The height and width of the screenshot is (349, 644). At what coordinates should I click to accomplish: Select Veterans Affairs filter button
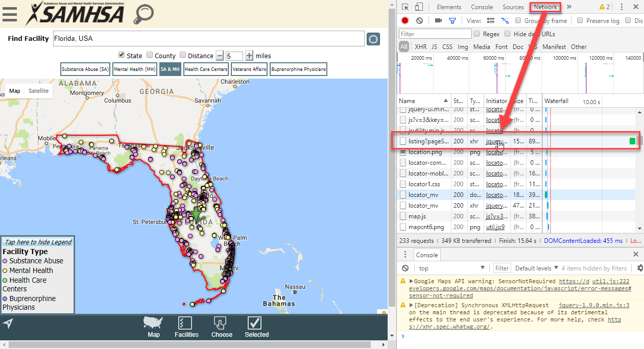(x=249, y=69)
